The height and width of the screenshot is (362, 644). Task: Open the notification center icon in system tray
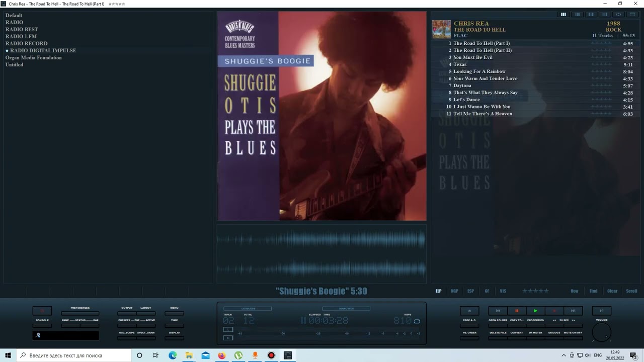(x=633, y=355)
